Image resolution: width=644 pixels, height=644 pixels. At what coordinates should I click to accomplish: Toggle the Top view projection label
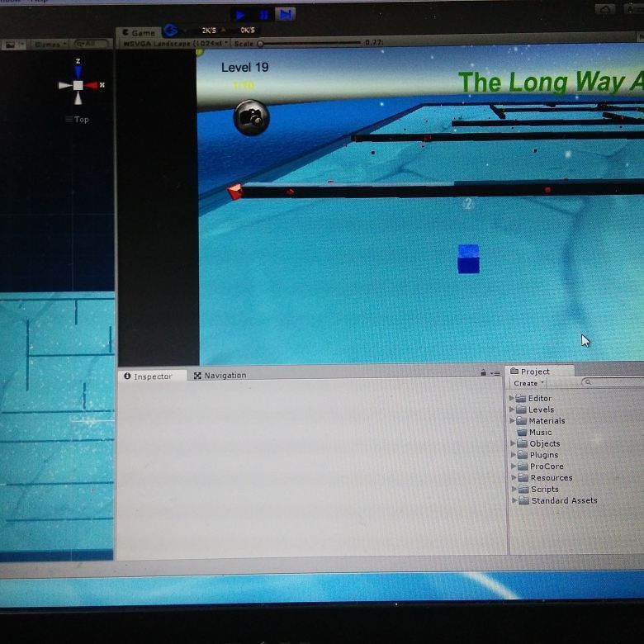coord(78,120)
